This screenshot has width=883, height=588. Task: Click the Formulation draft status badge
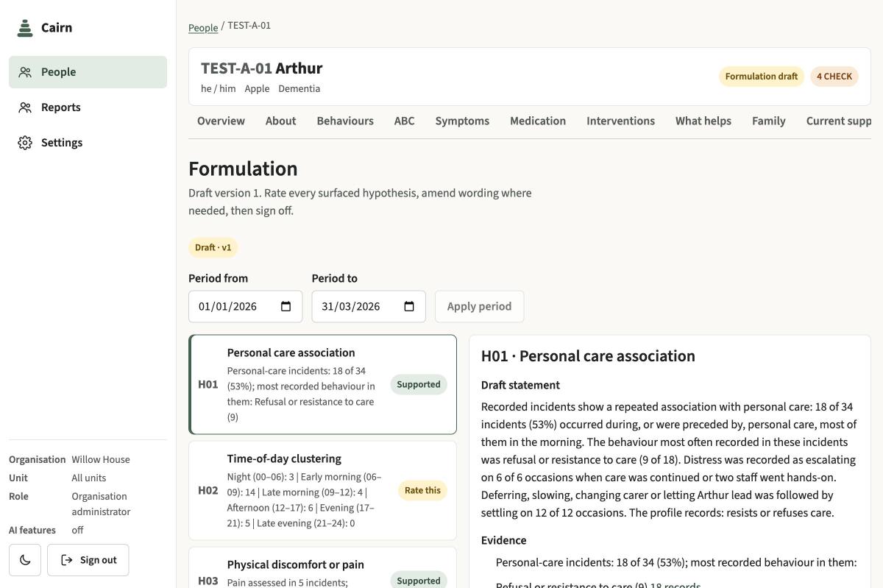point(762,77)
